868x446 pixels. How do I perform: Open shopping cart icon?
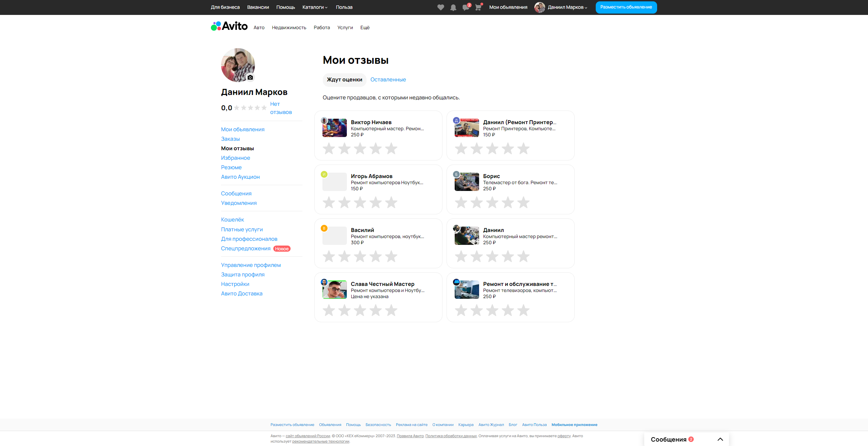(478, 7)
